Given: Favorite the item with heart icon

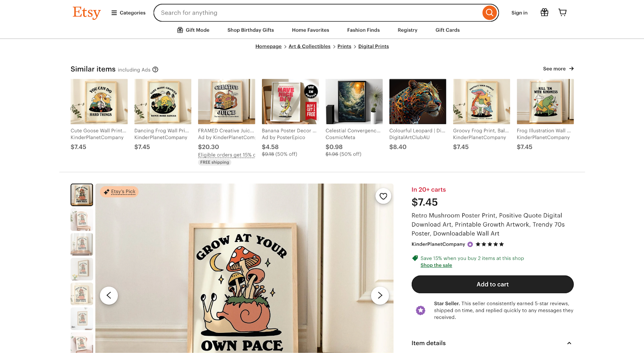Looking at the screenshot, I should coord(383,196).
